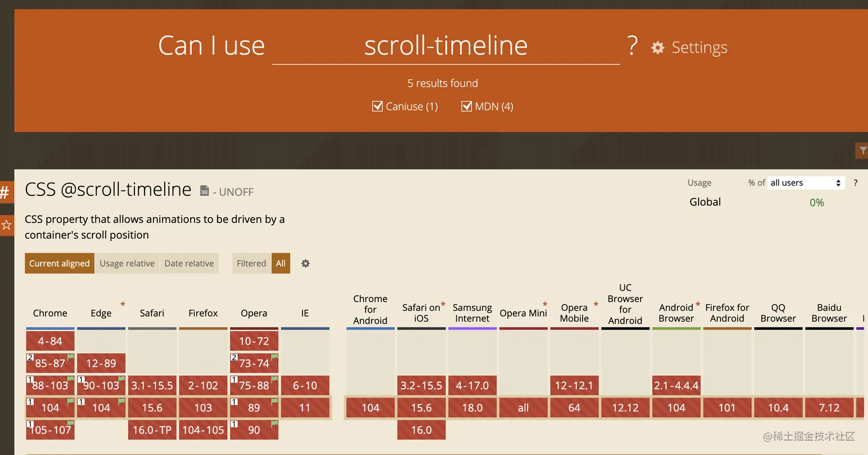Select Chrome 105-107 version cell
The width and height of the screenshot is (868, 455).
tap(50, 430)
